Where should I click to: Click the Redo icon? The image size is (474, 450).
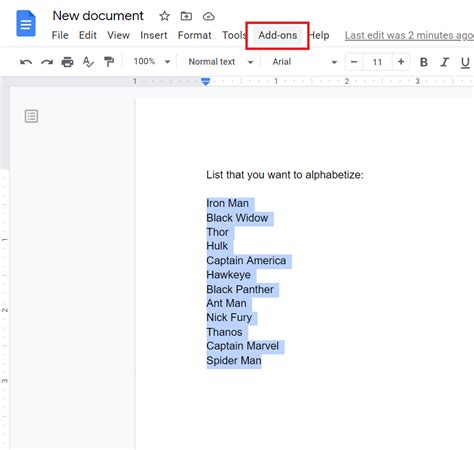point(47,62)
